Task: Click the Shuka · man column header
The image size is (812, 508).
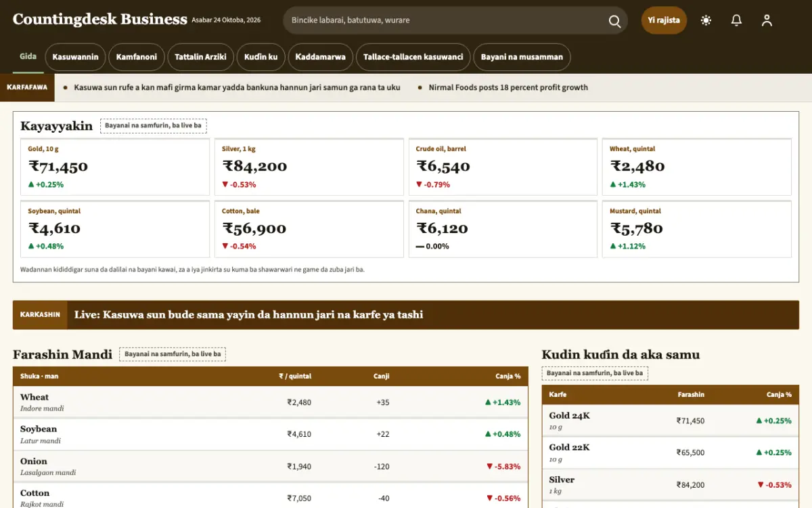Action: pos(39,376)
